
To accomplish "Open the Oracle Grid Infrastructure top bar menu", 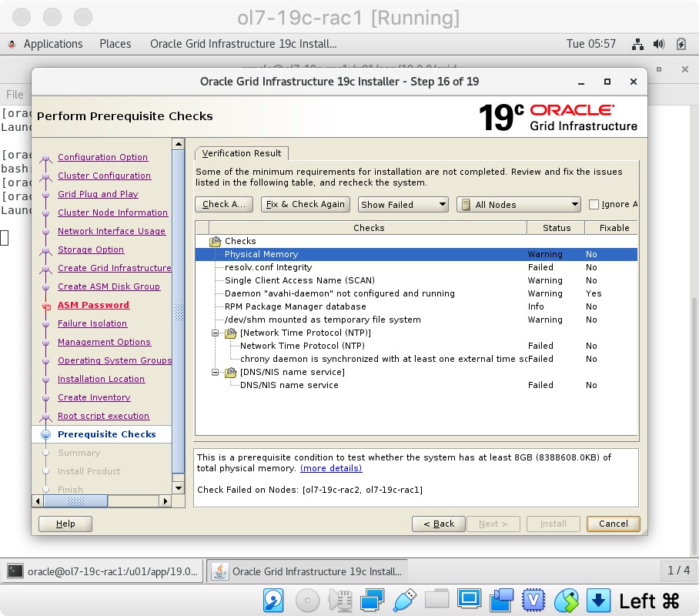I will [x=243, y=44].
